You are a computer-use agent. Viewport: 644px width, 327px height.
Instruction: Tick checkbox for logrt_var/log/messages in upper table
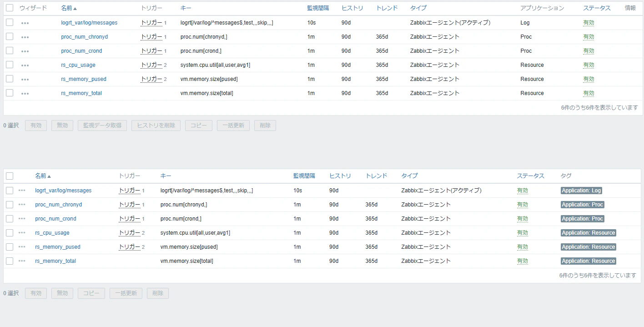click(10, 22)
